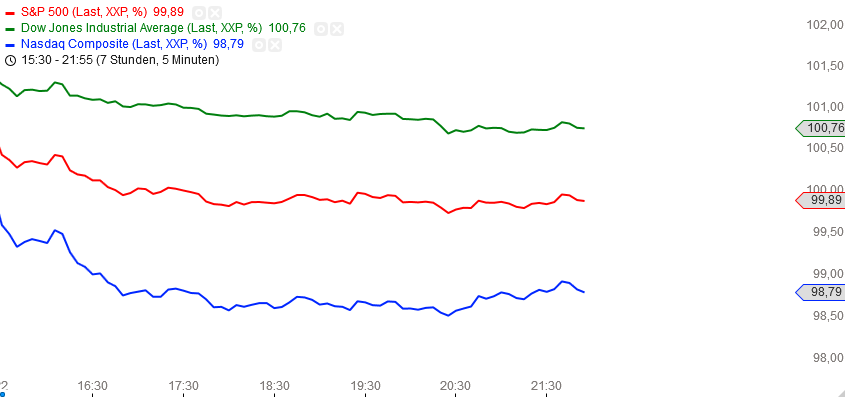Click the clock icon beside time range

click(10, 60)
